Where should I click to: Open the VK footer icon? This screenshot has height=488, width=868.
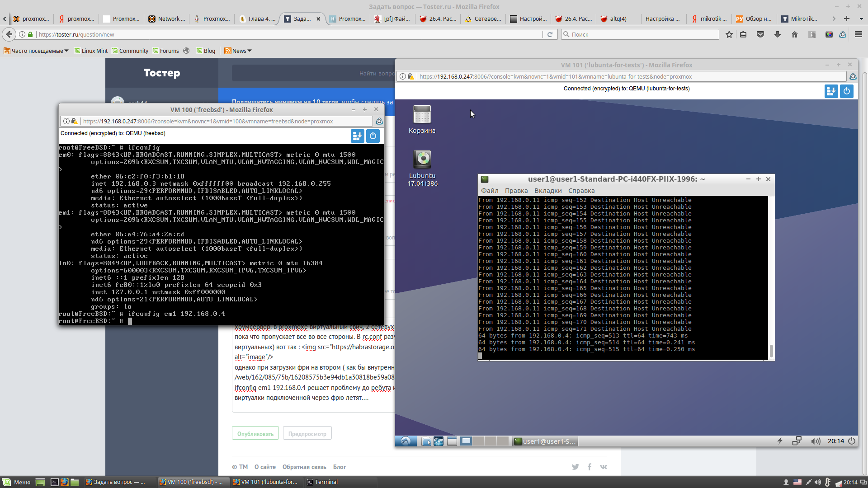click(604, 467)
